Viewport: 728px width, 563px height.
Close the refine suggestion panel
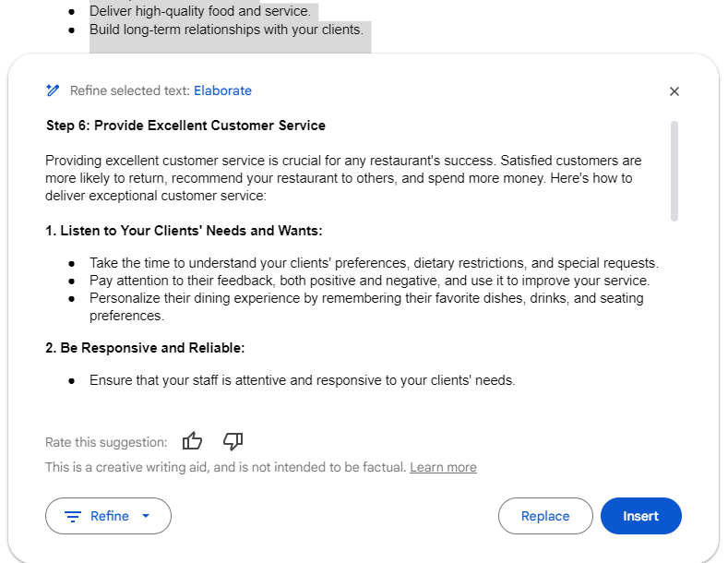pos(674,91)
